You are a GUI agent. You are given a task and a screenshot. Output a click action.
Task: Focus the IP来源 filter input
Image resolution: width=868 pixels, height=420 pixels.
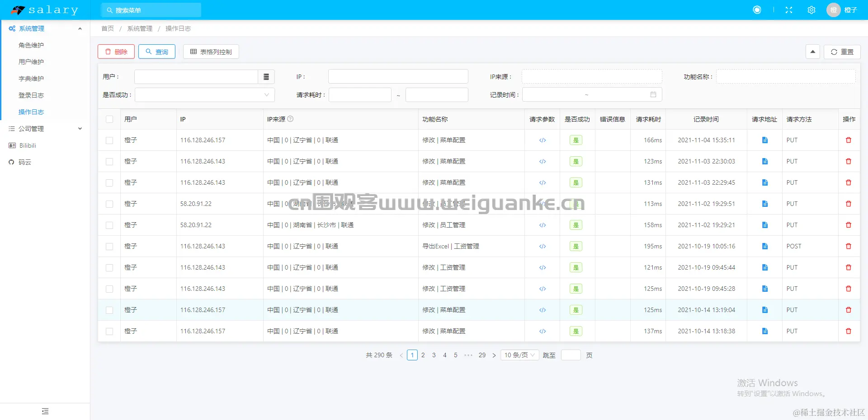pos(592,76)
